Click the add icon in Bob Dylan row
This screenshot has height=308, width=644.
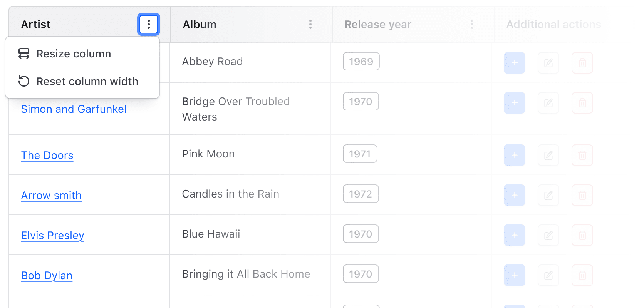click(x=515, y=275)
